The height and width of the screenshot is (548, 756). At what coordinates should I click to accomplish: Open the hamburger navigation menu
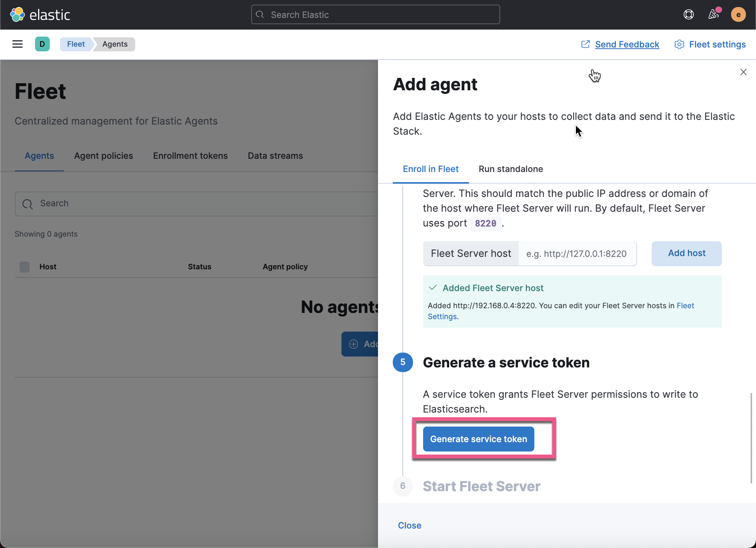17,44
